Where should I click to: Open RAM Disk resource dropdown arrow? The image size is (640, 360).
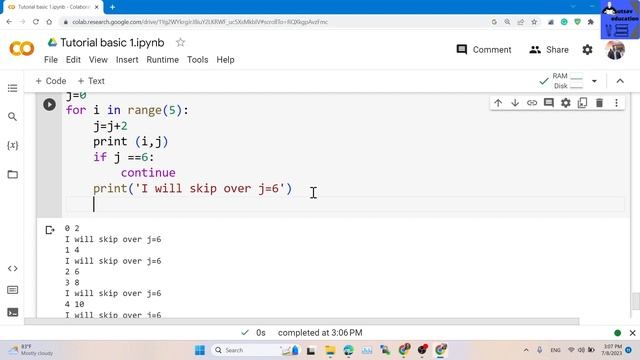tap(594, 81)
